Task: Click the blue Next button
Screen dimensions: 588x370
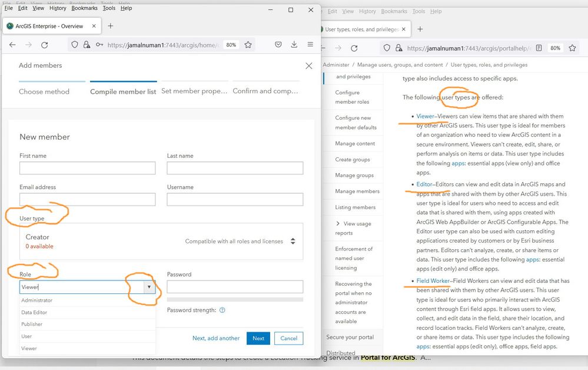Action: (258, 338)
